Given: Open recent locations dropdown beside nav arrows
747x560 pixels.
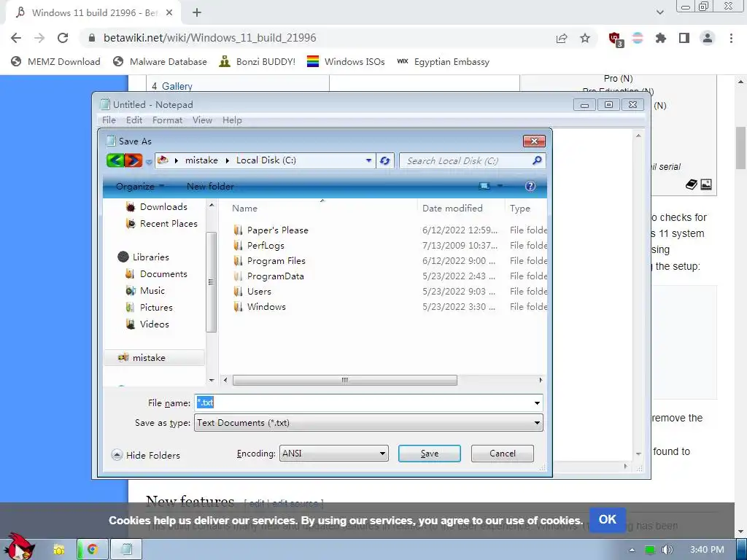Looking at the screenshot, I should coord(149,162).
